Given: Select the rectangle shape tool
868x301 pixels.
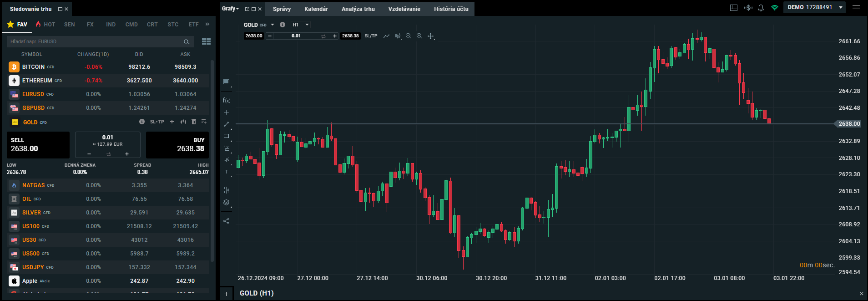Looking at the screenshot, I should click(x=227, y=136).
